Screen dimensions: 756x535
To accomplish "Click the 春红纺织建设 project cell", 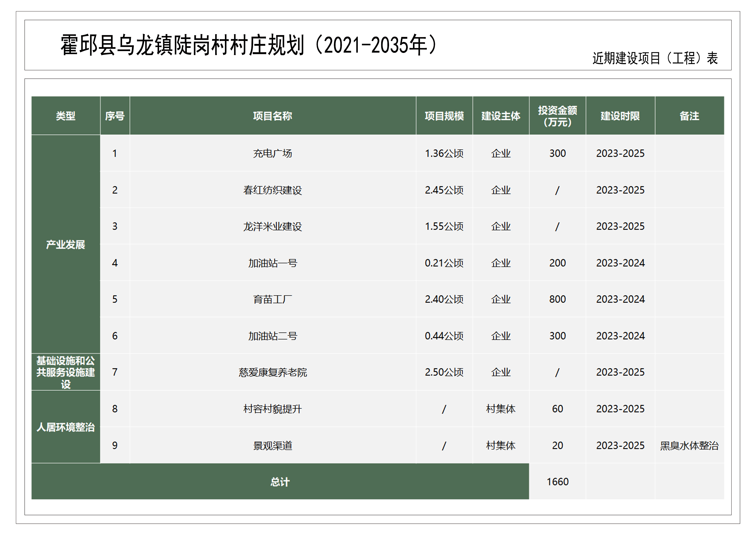I will click(x=272, y=190).
